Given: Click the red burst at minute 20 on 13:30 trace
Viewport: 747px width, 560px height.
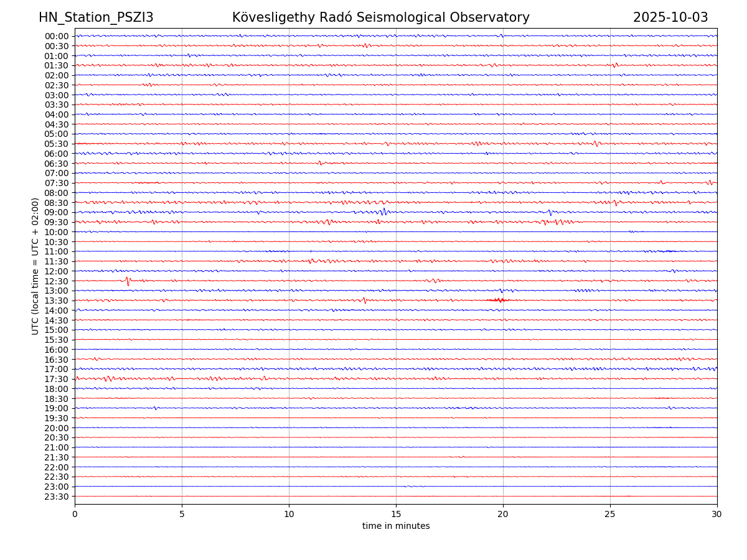Looking at the screenshot, I should (x=499, y=300).
